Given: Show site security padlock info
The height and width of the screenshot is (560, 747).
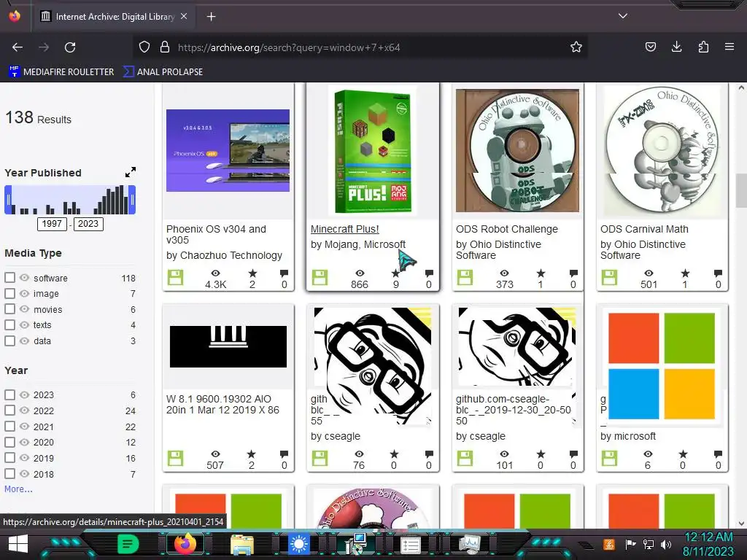Looking at the screenshot, I should click(165, 47).
